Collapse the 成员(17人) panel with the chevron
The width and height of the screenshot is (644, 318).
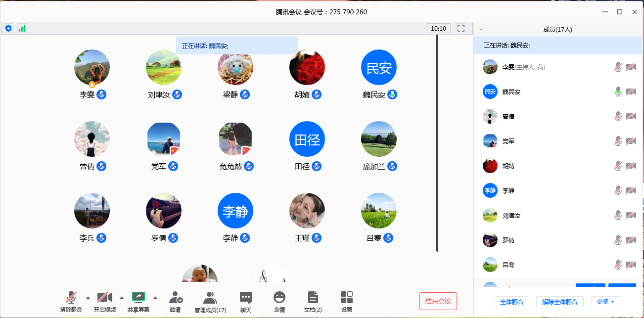click(x=481, y=29)
